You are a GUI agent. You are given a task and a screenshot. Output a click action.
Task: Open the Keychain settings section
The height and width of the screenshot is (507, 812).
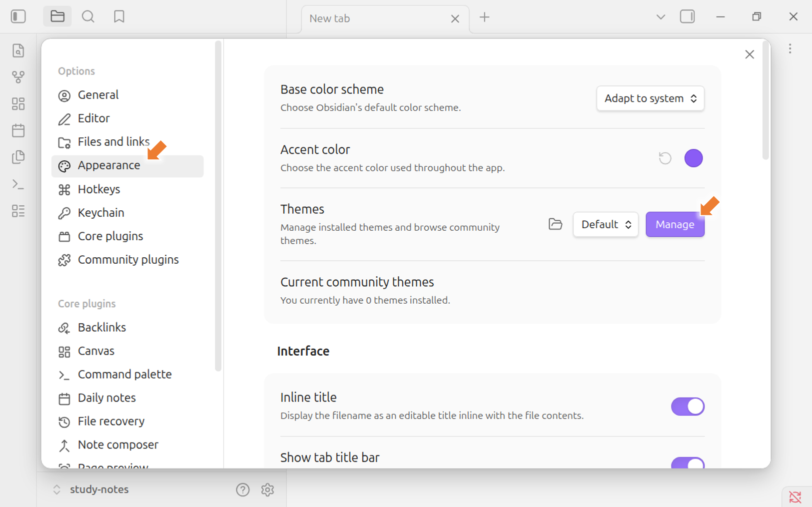pyautogui.click(x=127, y=213)
